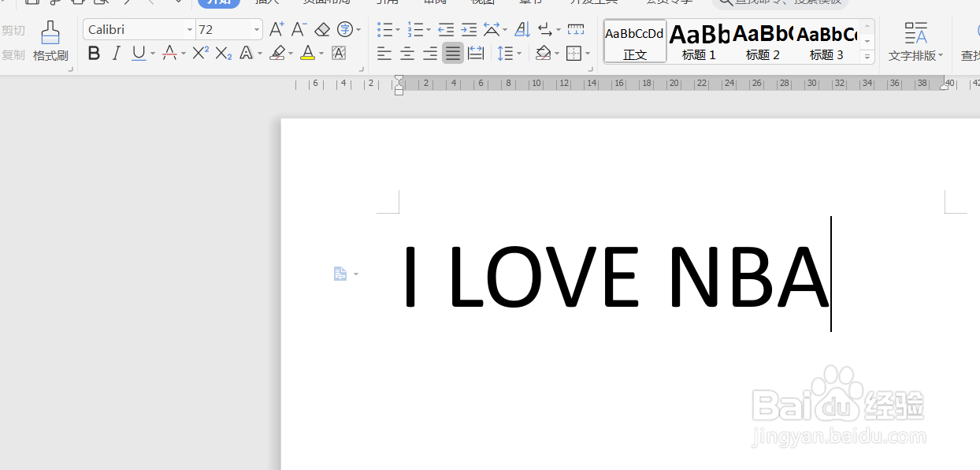Expand the bullets style dropdown arrow
This screenshot has width=980, height=470.
[398, 31]
